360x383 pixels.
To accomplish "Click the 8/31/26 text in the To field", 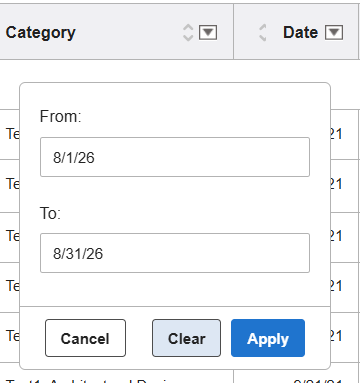I will tap(78, 253).
